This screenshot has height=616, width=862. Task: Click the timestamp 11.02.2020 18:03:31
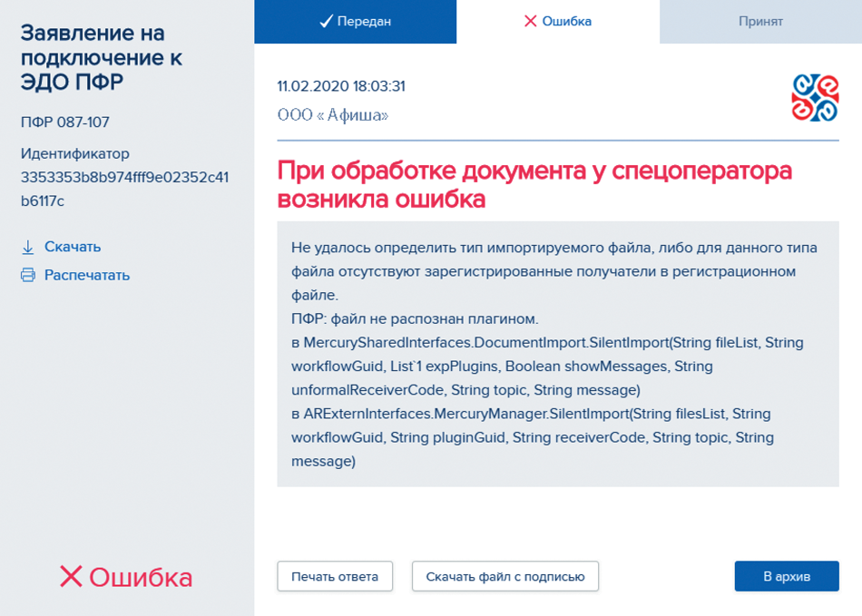341,87
